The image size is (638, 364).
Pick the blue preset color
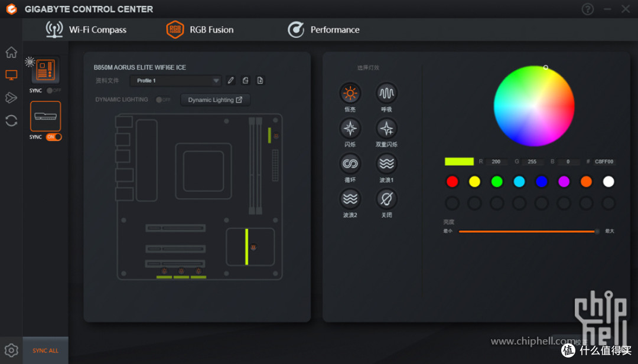pos(542,182)
